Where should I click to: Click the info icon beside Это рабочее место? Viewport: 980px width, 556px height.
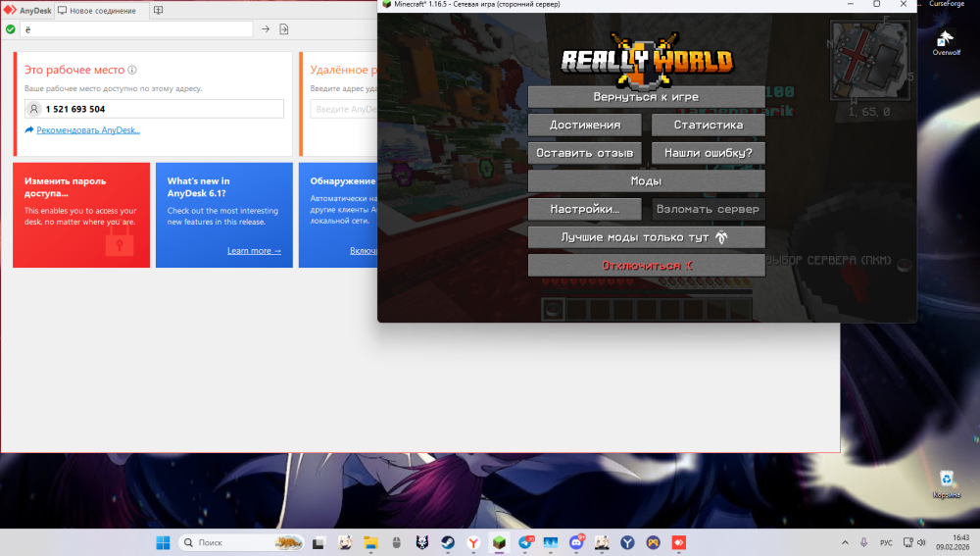click(132, 70)
